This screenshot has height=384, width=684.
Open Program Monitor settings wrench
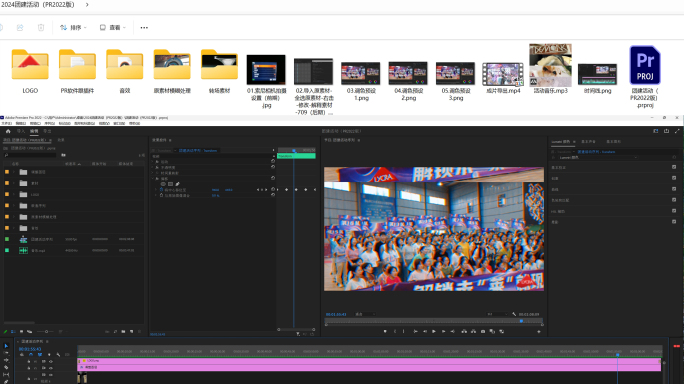pos(514,314)
